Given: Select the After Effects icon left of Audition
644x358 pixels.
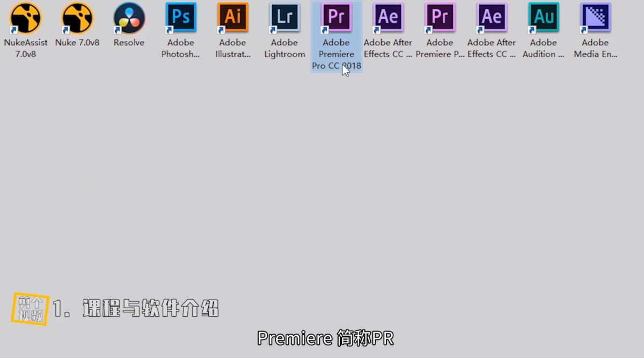Looking at the screenshot, I should 492,18.
